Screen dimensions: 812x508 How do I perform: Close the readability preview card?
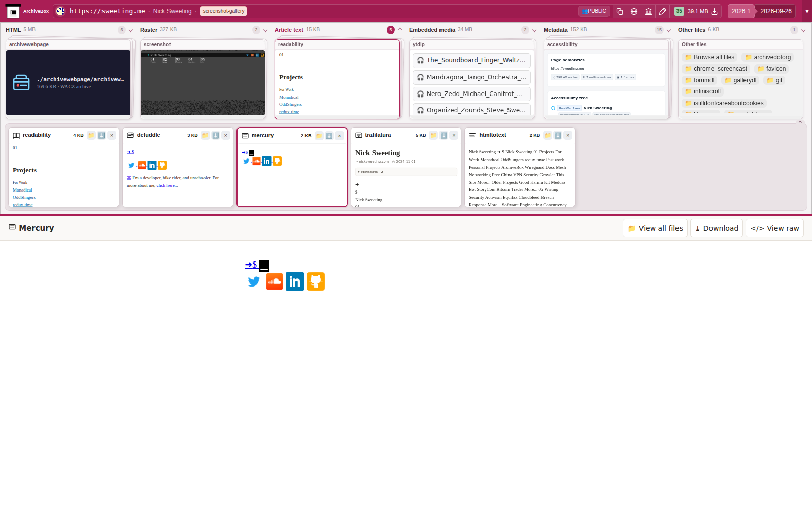coord(112,135)
